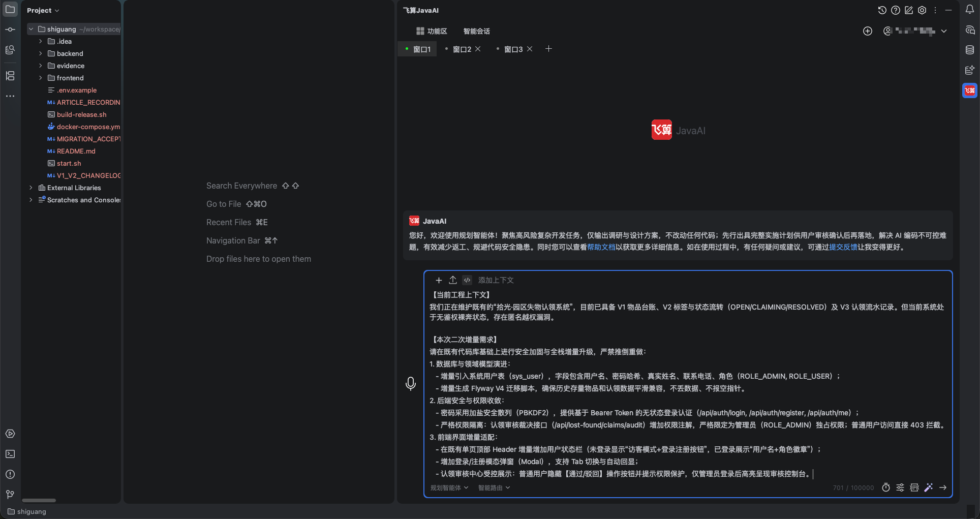
Task: Click the code snippet context icon
Action: (467, 280)
